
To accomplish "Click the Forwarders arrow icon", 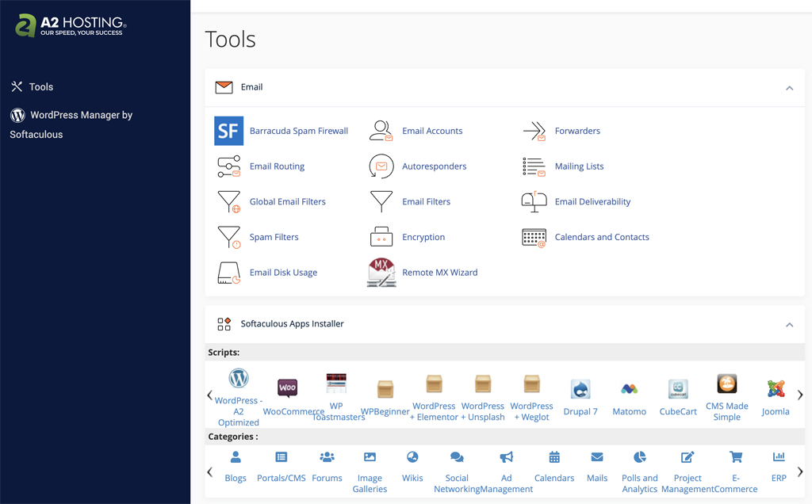I will pyautogui.click(x=534, y=131).
